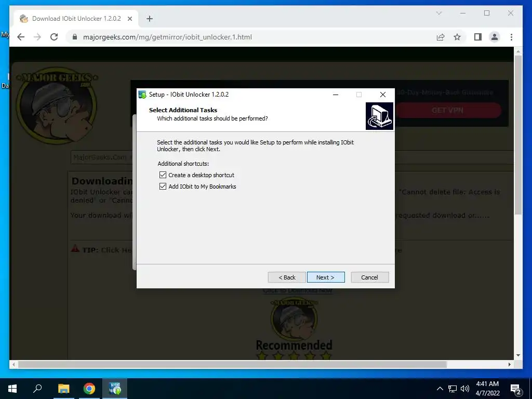Bookmark this tab with star icon
532x399 pixels.
point(457,37)
